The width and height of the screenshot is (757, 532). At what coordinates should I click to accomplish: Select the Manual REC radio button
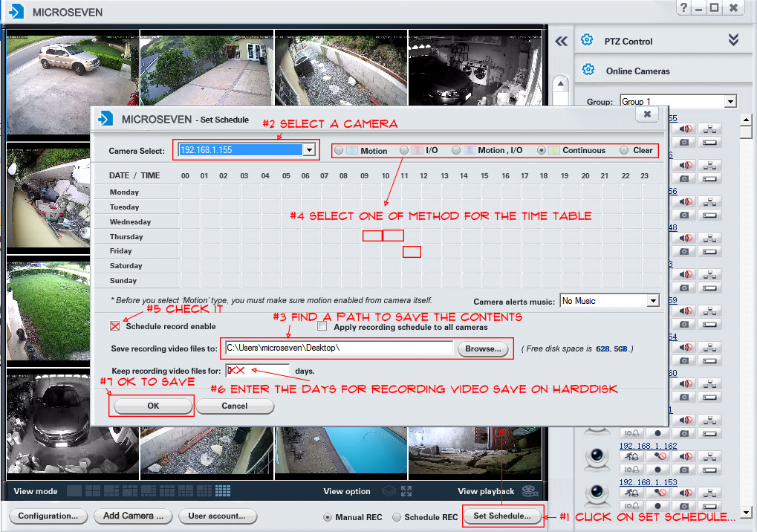tap(328, 517)
